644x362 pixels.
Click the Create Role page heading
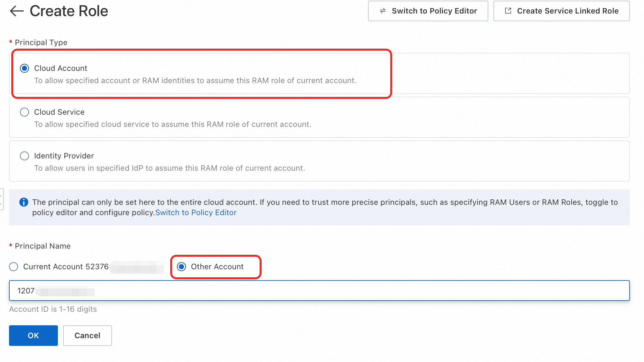tap(69, 11)
